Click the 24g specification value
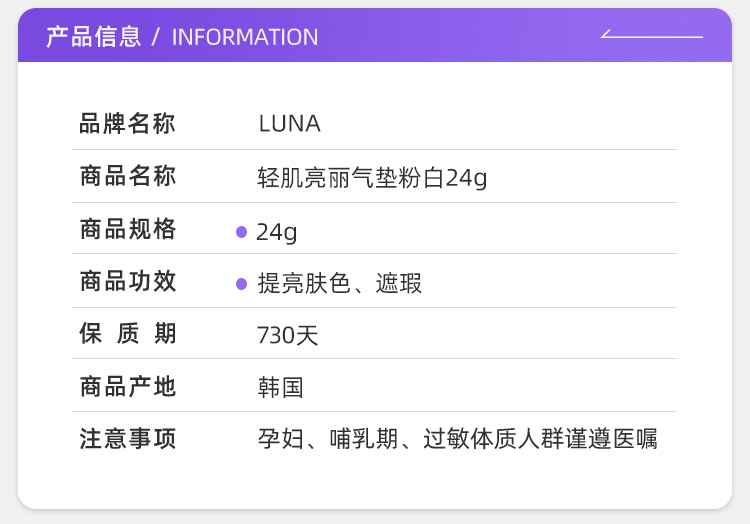The width and height of the screenshot is (750, 524). click(x=277, y=232)
